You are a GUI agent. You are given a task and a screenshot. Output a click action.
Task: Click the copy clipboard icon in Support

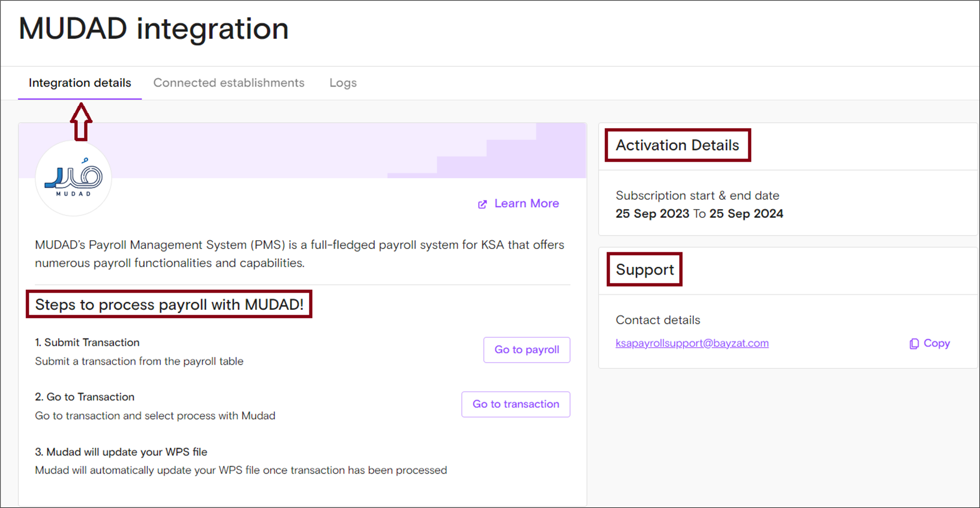point(914,344)
